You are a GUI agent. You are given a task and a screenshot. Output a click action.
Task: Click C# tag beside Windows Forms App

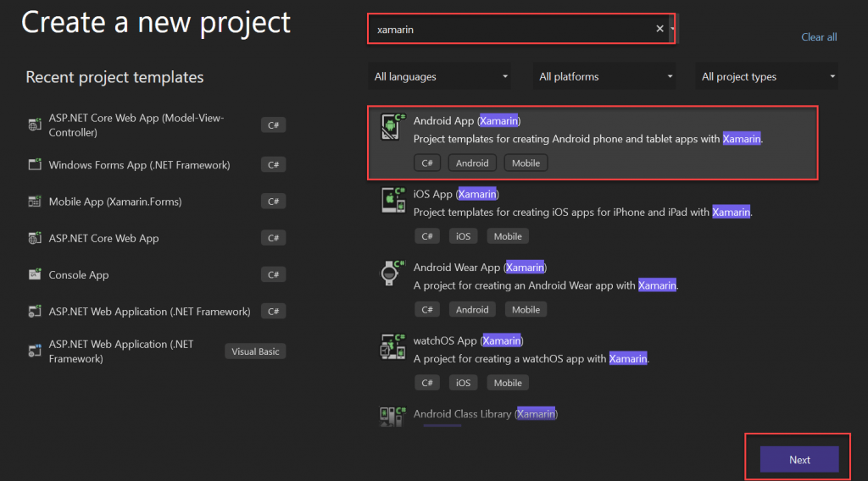(x=274, y=165)
